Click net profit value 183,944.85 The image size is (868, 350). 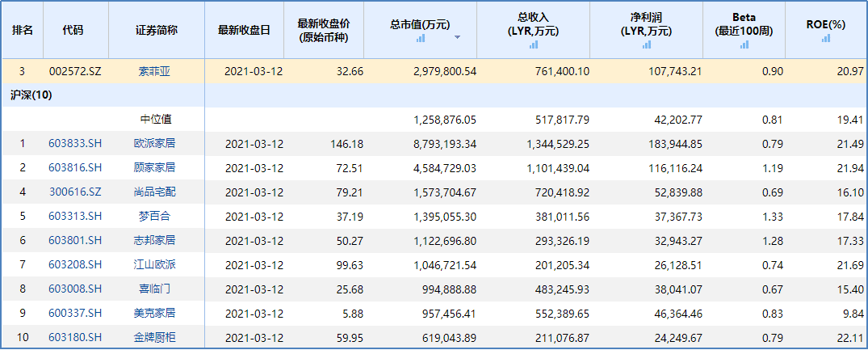click(673, 144)
